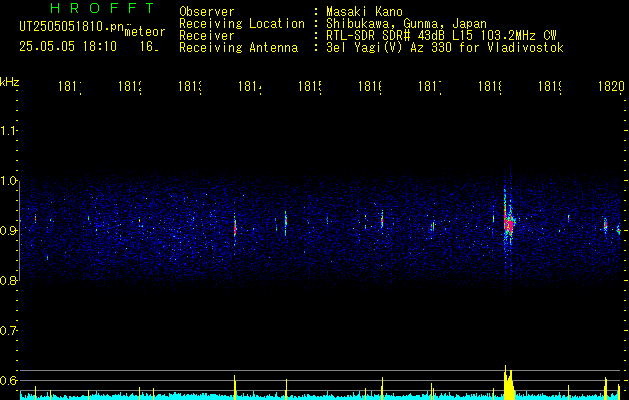Click the red echo streak just before 1814

point(235,227)
